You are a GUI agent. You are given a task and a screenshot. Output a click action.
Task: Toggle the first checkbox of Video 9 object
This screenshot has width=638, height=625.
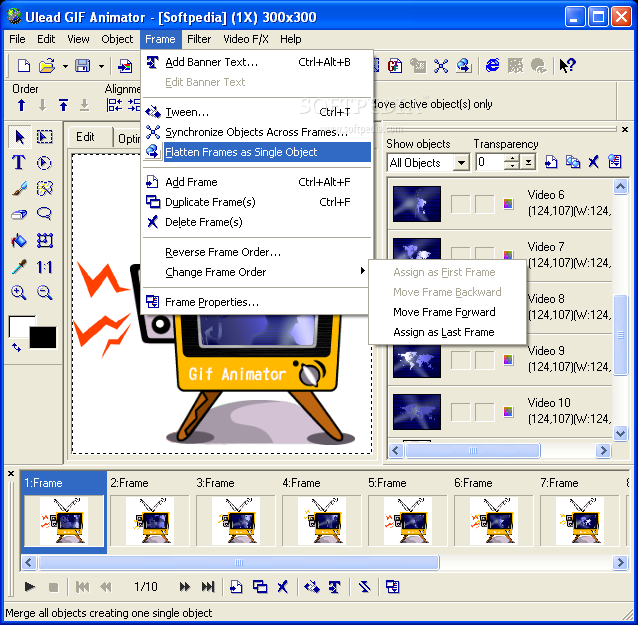(461, 360)
